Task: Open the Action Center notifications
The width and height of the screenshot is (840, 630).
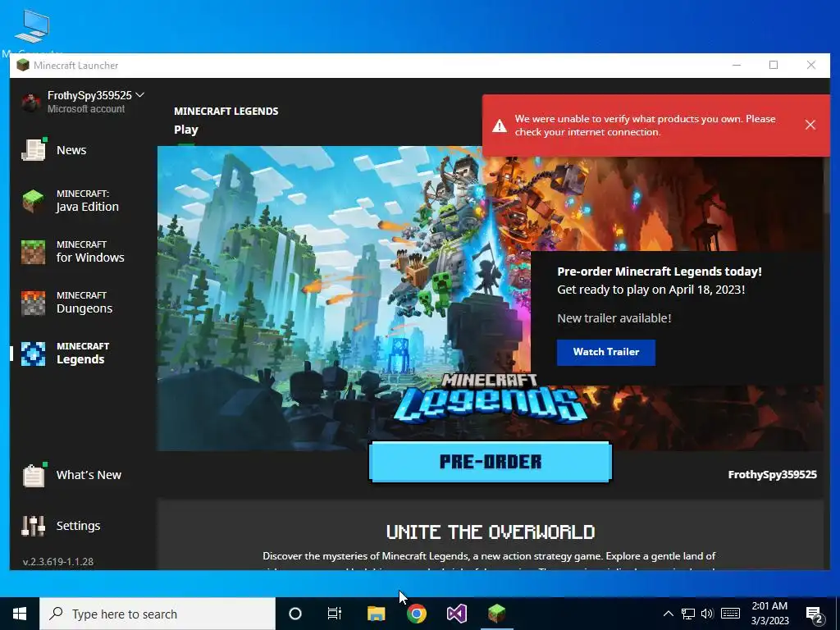Action: pos(815,614)
